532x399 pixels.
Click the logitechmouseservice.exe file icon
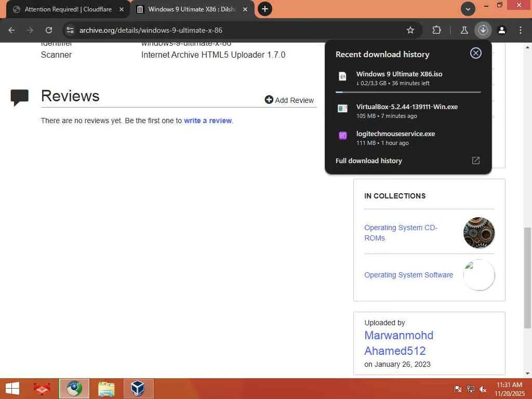tap(343, 136)
